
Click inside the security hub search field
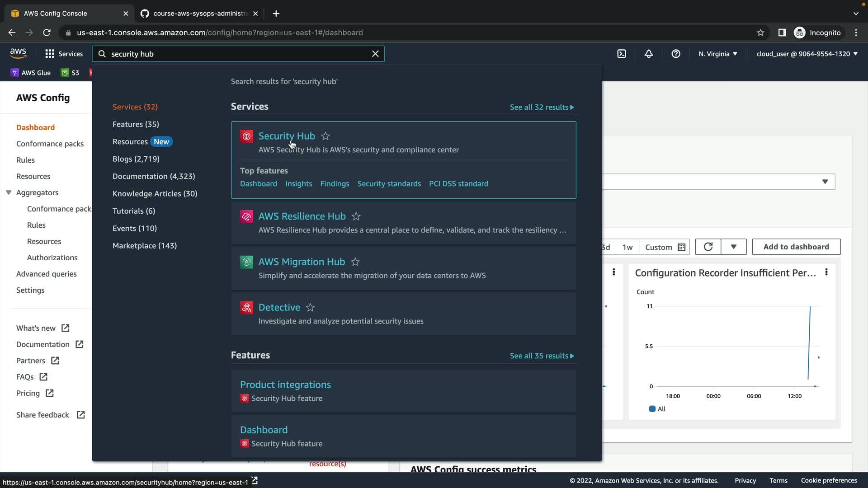coord(235,54)
